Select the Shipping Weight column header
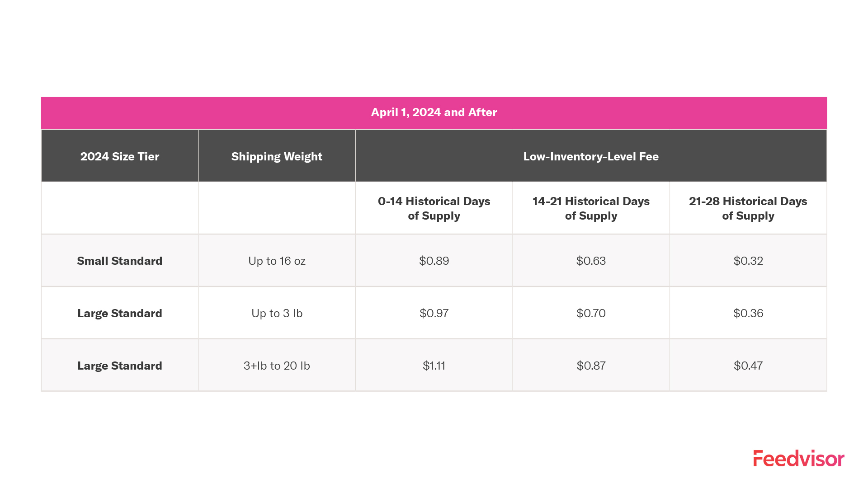 (277, 156)
